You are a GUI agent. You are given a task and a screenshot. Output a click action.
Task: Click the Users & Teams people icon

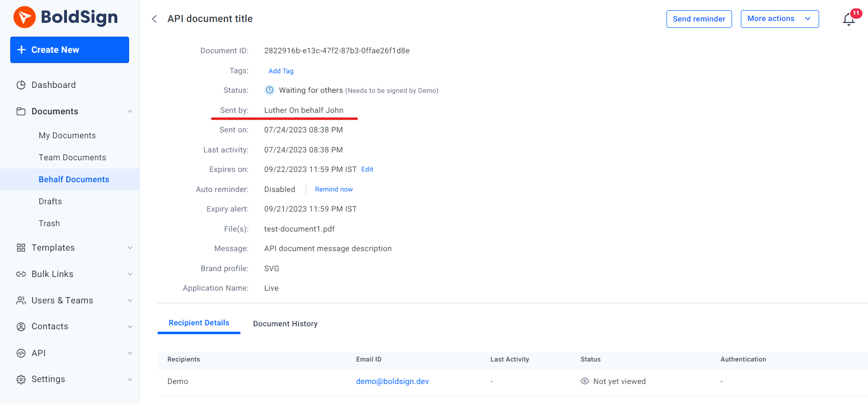(x=21, y=300)
